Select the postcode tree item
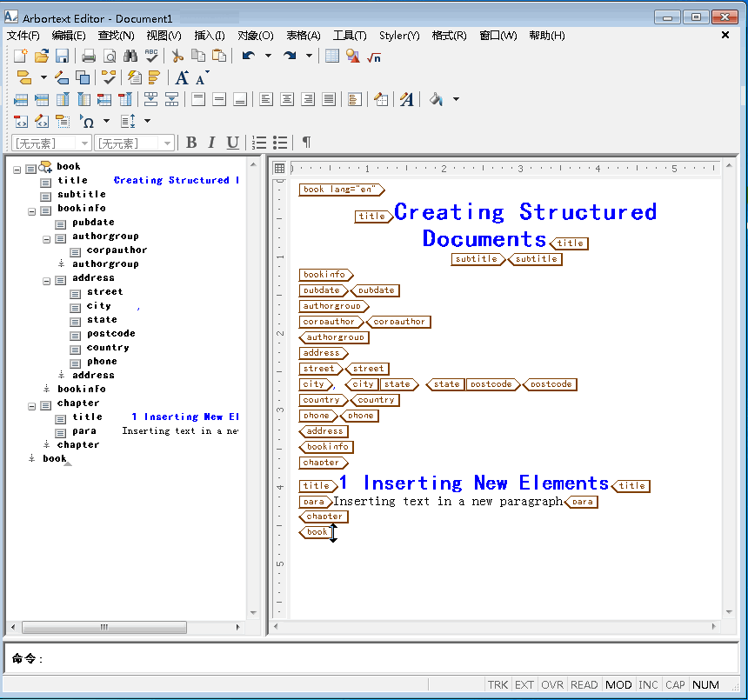748x700 pixels. (x=111, y=333)
